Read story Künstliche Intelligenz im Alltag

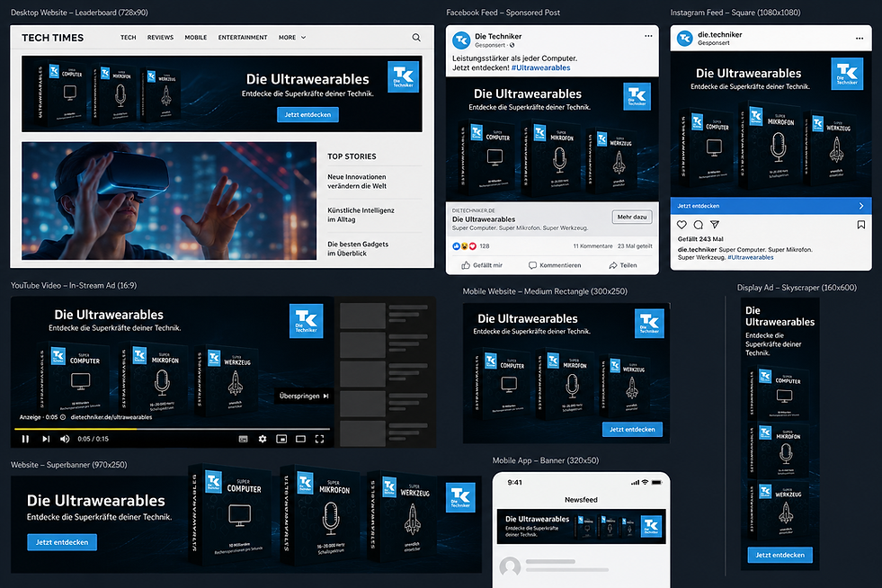(x=361, y=215)
